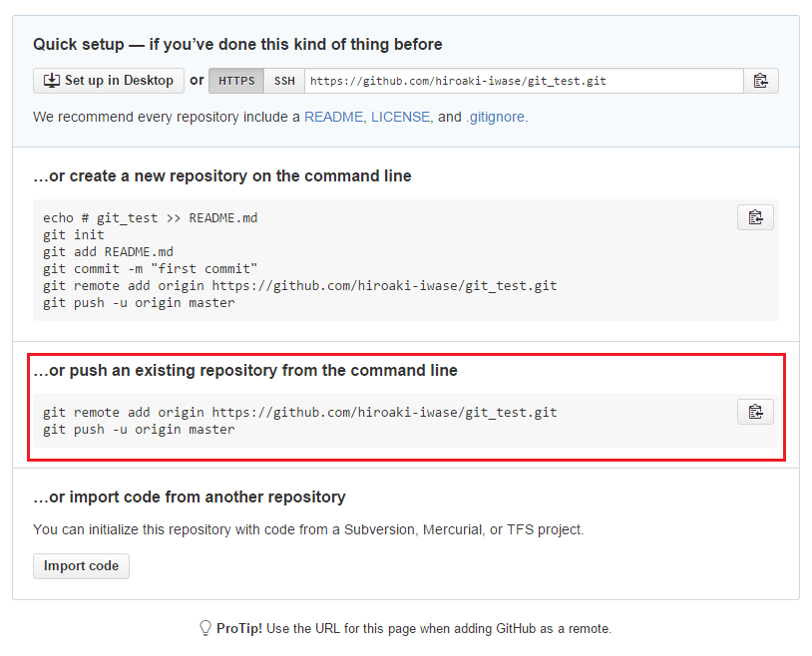Click the 'echo # git_test >> README.md' line

pyautogui.click(x=151, y=218)
